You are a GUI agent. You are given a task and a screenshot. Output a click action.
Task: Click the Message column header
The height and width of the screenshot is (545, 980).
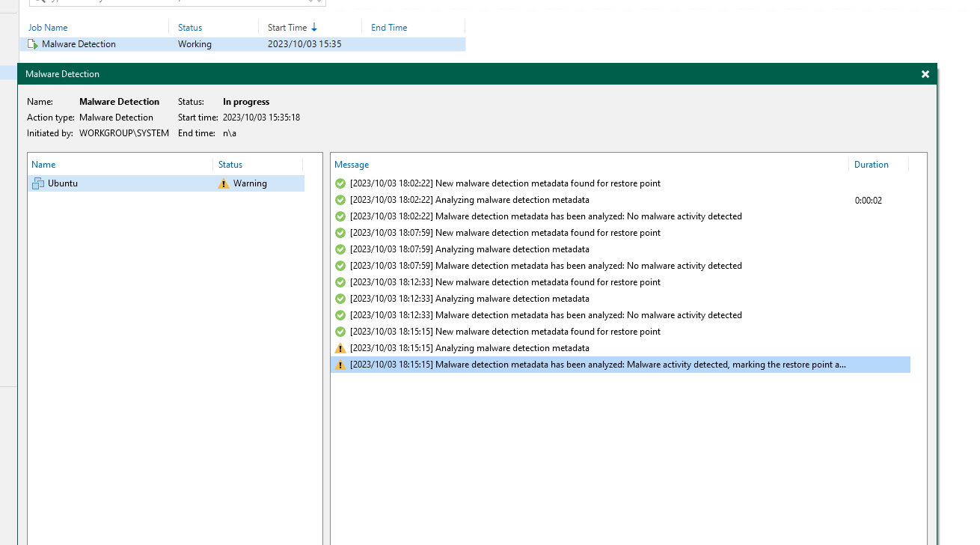[352, 165]
